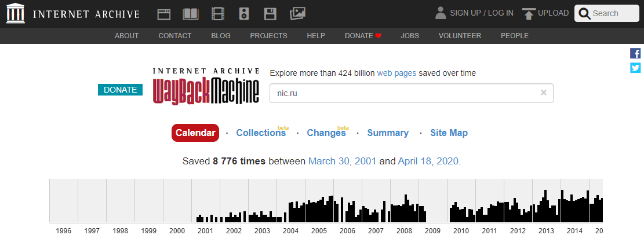Switch to the Site Map tab
The height and width of the screenshot is (246, 644).
[449, 133]
